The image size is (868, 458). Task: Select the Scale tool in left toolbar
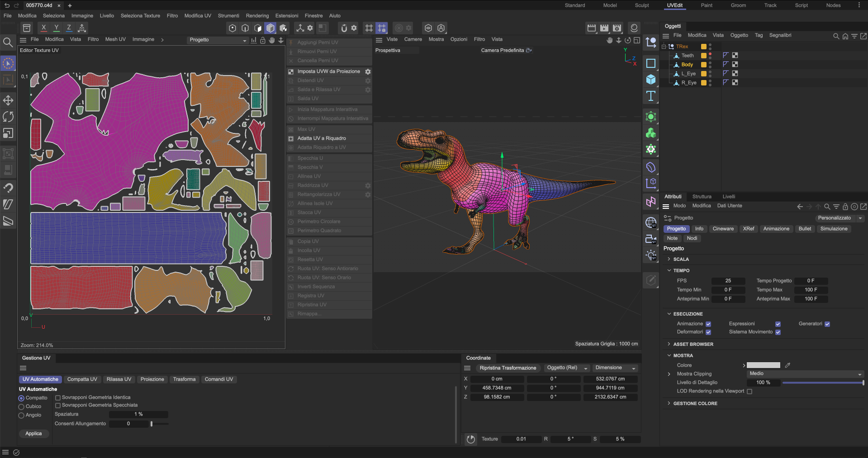(x=8, y=133)
